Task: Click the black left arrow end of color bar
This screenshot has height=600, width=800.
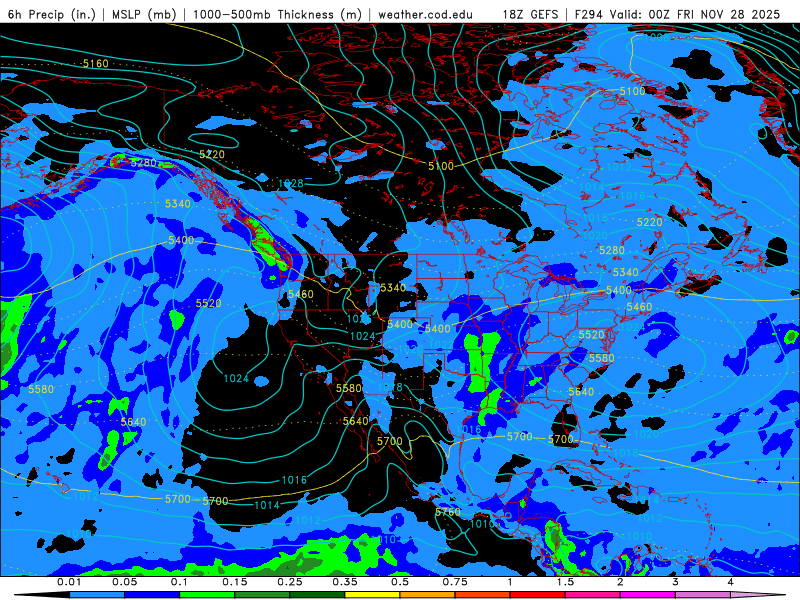Action: (42, 595)
